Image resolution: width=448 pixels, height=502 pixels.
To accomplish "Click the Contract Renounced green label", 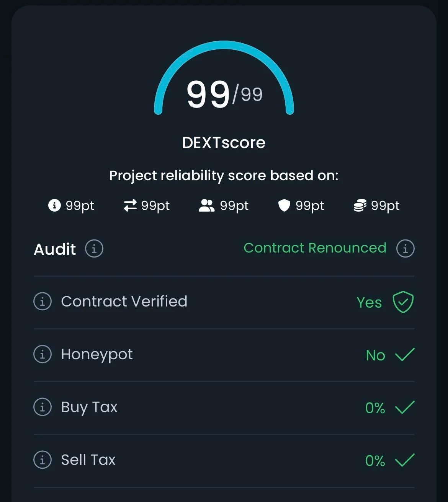I will point(315,248).
